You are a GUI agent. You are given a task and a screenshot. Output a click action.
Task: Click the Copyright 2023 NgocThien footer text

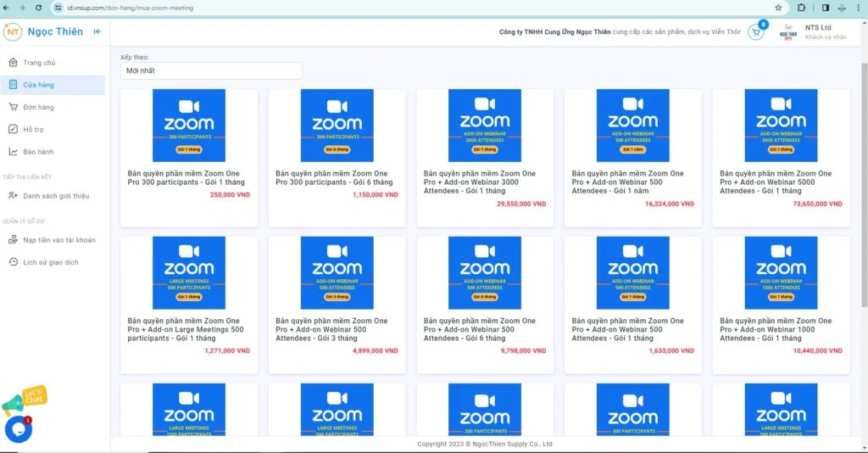pyautogui.click(x=485, y=445)
